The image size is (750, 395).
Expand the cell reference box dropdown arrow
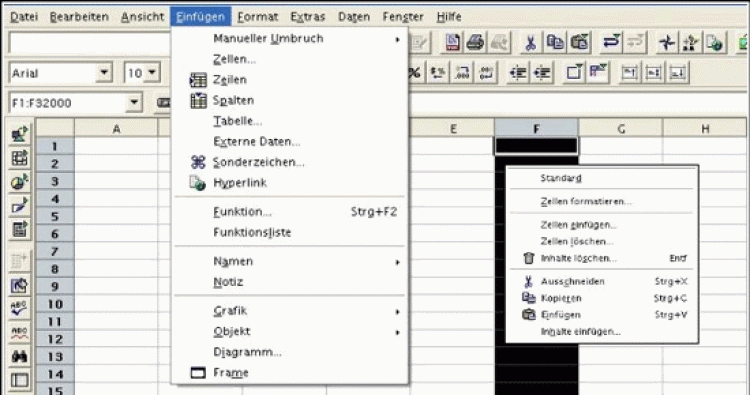(134, 102)
